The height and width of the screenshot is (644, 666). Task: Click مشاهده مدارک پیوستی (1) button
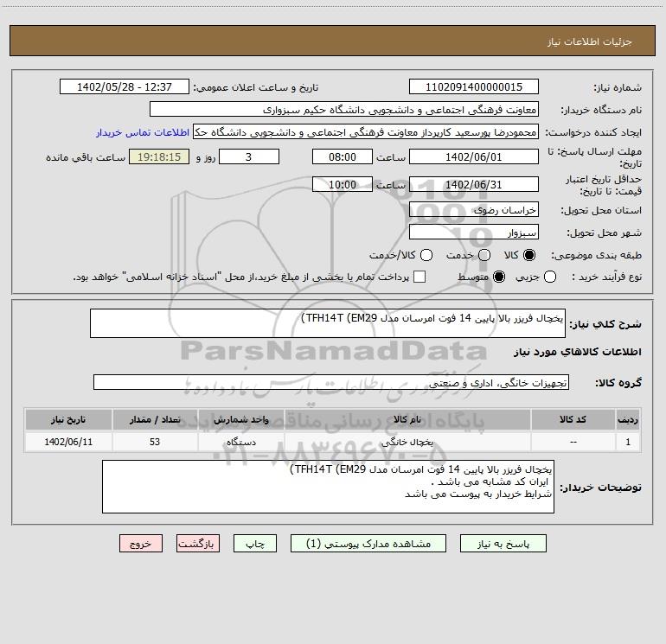click(x=368, y=544)
